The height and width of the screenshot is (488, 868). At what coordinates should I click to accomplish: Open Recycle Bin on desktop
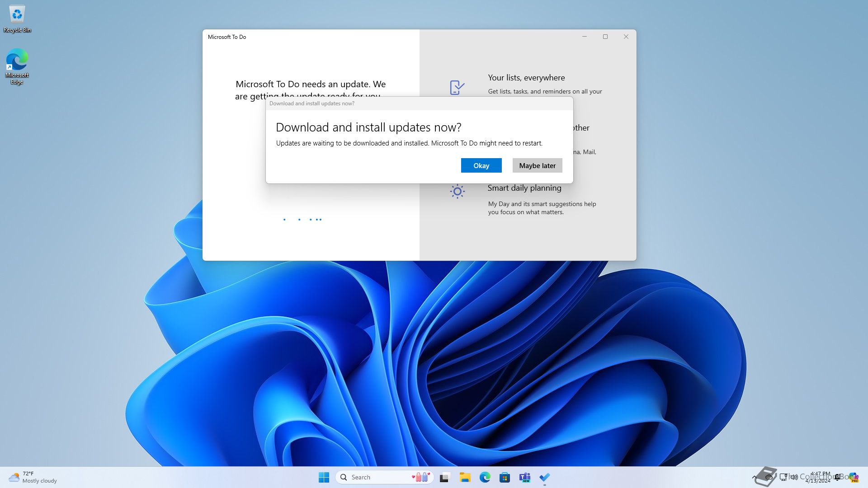coord(17,19)
